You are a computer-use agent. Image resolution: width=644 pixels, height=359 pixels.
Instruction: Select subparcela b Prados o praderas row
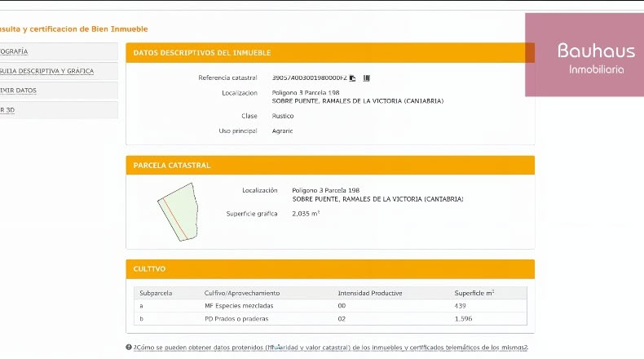[x=330, y=319]
